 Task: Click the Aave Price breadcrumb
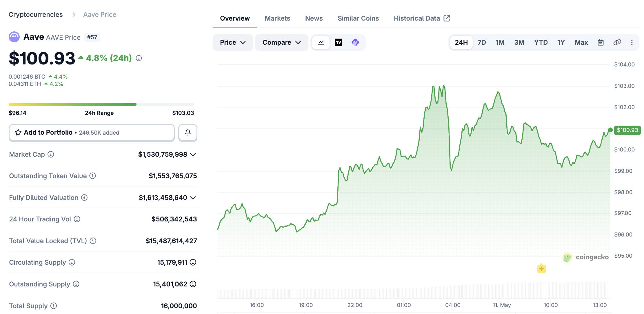point(100,15)
